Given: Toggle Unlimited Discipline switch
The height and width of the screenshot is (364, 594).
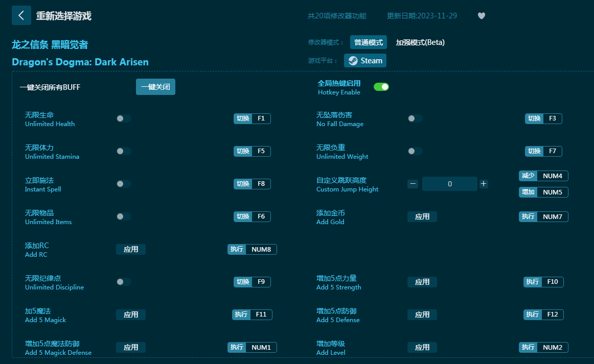Looking at the screenshot, I should pyautogui.click(x=124, y=282).
